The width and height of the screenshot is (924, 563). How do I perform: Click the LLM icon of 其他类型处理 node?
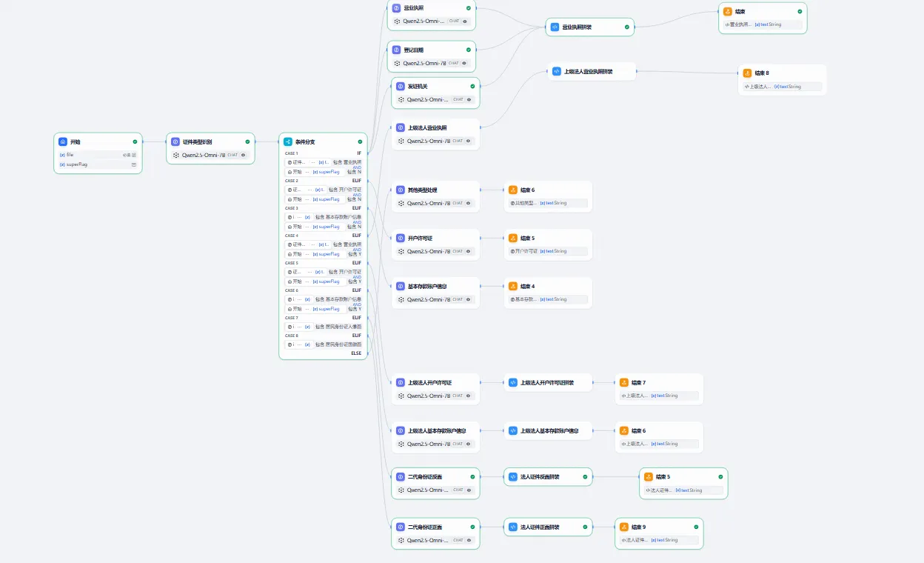401,190
